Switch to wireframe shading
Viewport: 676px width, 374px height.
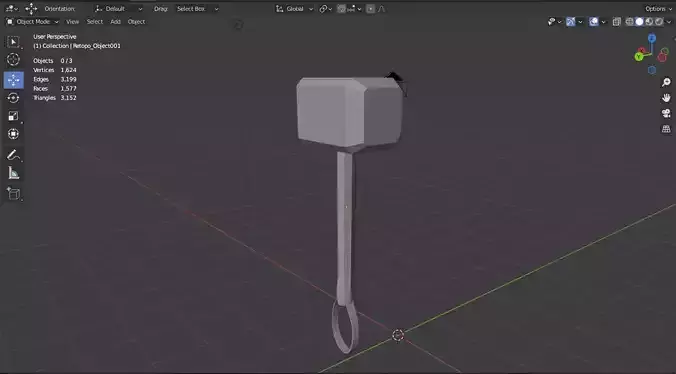point(629,22)
